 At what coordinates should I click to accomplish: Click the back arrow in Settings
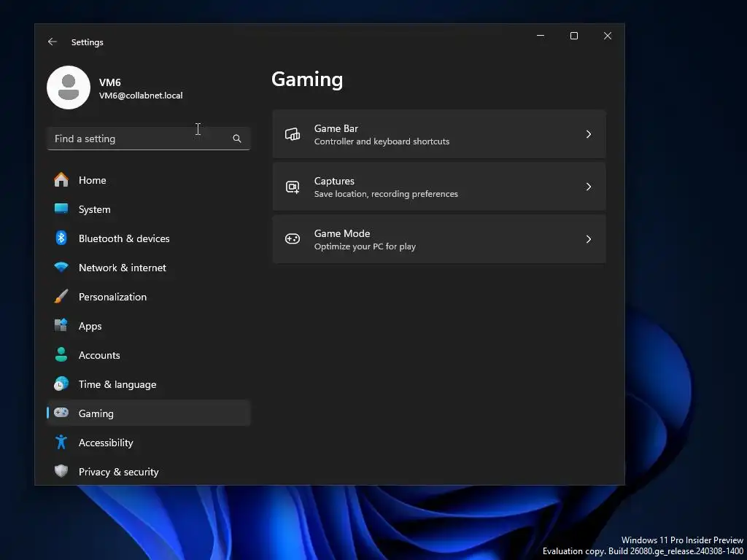pyautogui.click(x=53, y=42)
